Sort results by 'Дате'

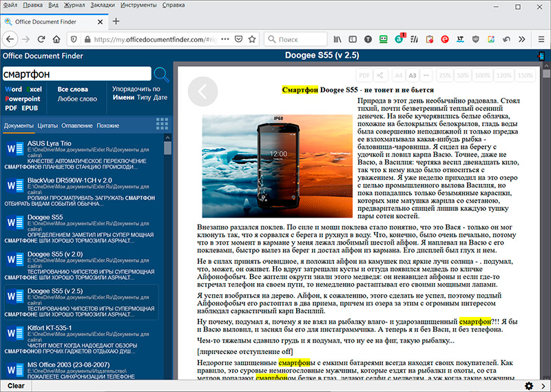[x=160, y=98]
